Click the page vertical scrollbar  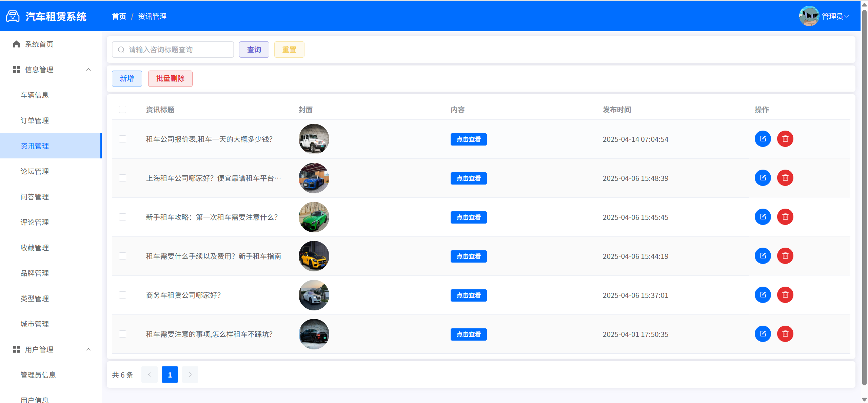click(864, 197)
